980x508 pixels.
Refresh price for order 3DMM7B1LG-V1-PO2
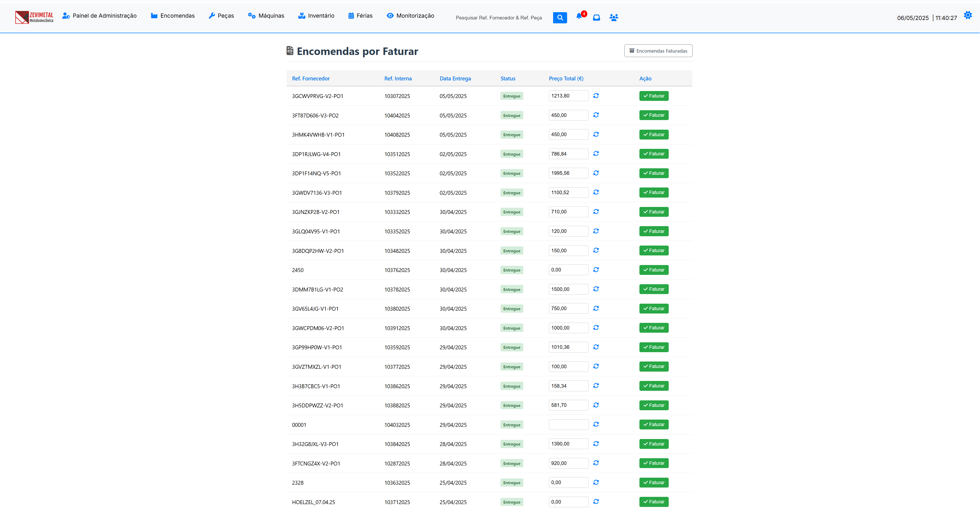click(596, 289)
